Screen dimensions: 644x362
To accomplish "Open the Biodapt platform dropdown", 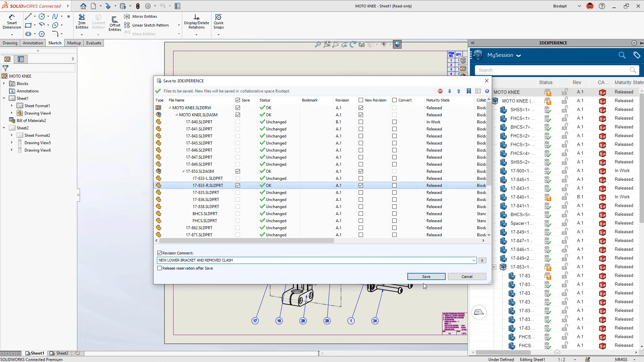I will (579, 6).
